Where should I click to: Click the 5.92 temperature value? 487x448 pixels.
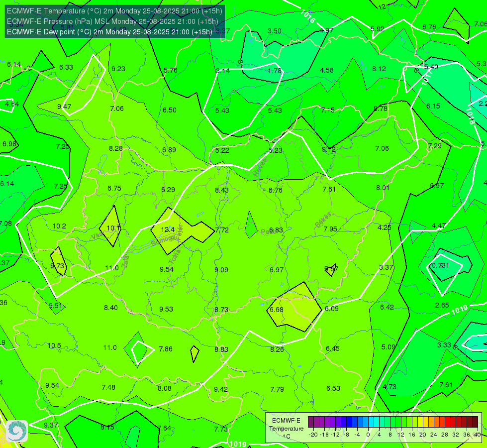(x=378, y=29)
